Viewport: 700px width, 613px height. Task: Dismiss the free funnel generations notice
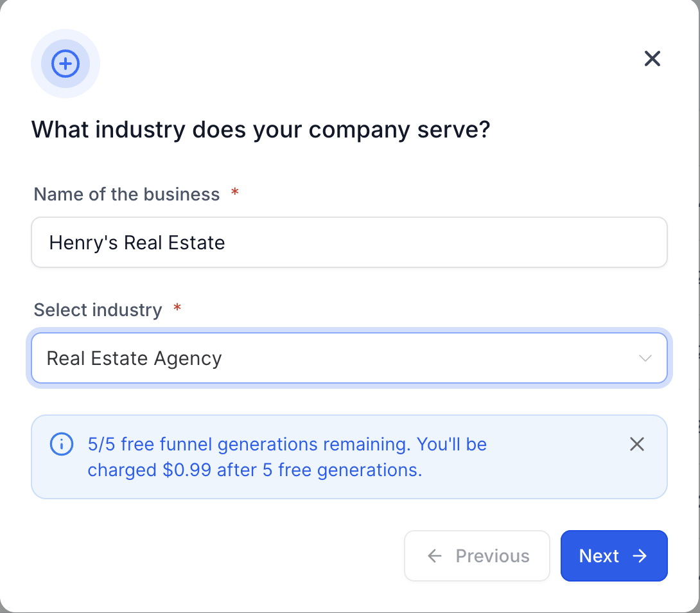pyautogui.click(x=636, y=444)
